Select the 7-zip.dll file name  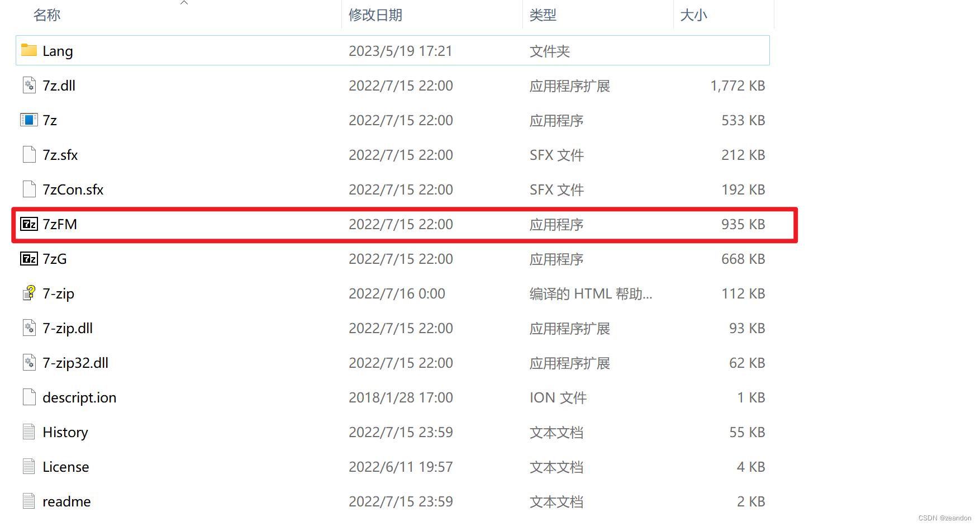pyautogui.click(x=68, y=329)
